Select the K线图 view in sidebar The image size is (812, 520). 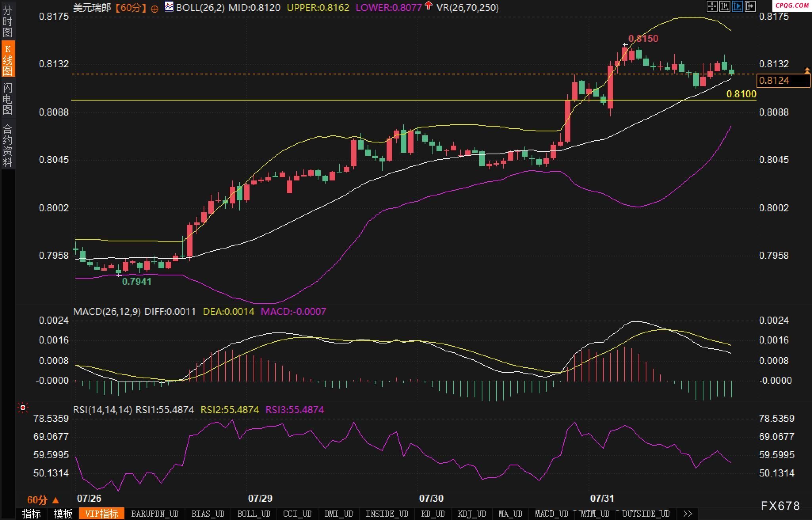point(8,59)
